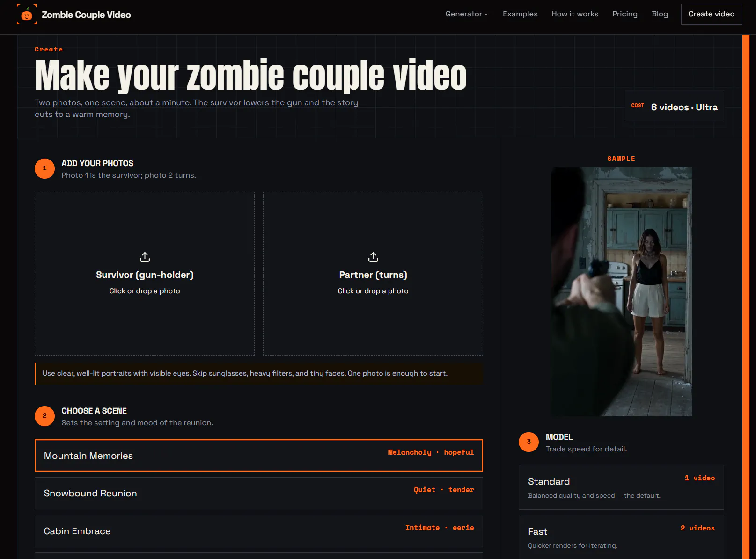This screenshot has height=559, width=756.
Task: Click the 'Melancholy · hopeful' mood tag
Action: 431,452
